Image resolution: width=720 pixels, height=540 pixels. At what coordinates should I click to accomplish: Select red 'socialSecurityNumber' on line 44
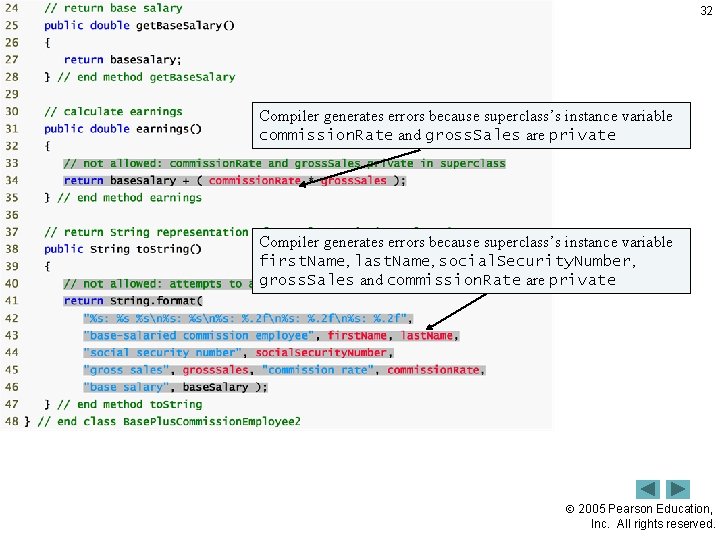(x=321, y=353)
